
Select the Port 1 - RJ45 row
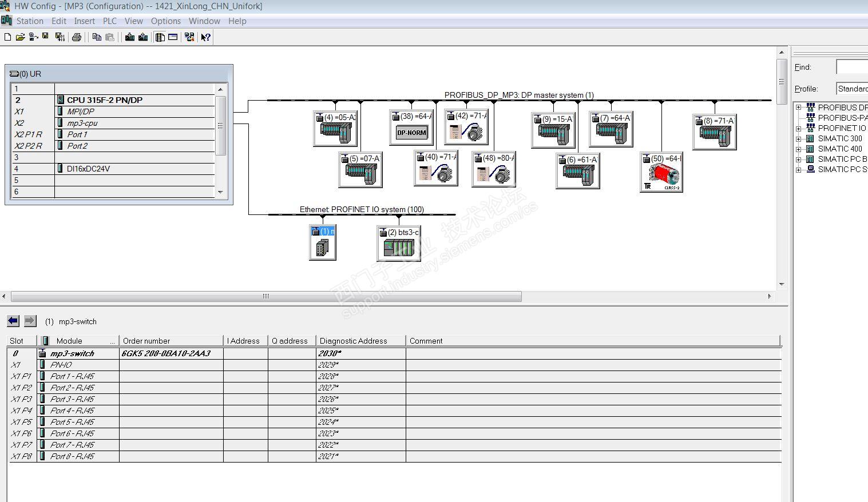click(x=395, y=376)
